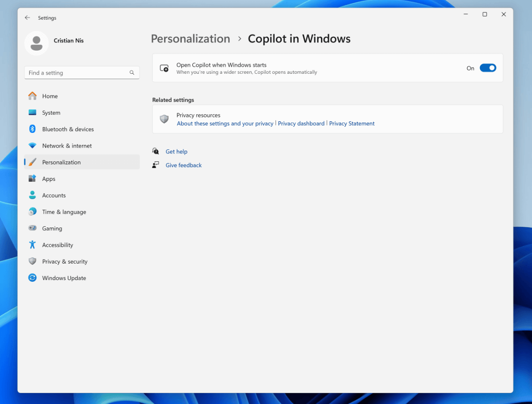
Task: Click the Home house icon
Action: tap(32, 96)
